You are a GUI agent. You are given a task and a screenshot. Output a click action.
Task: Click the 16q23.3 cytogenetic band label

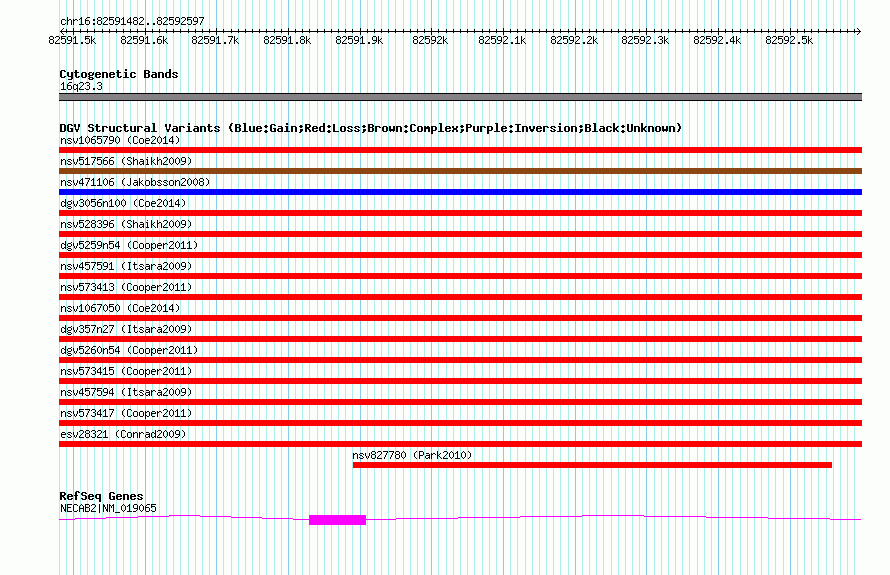81,86
